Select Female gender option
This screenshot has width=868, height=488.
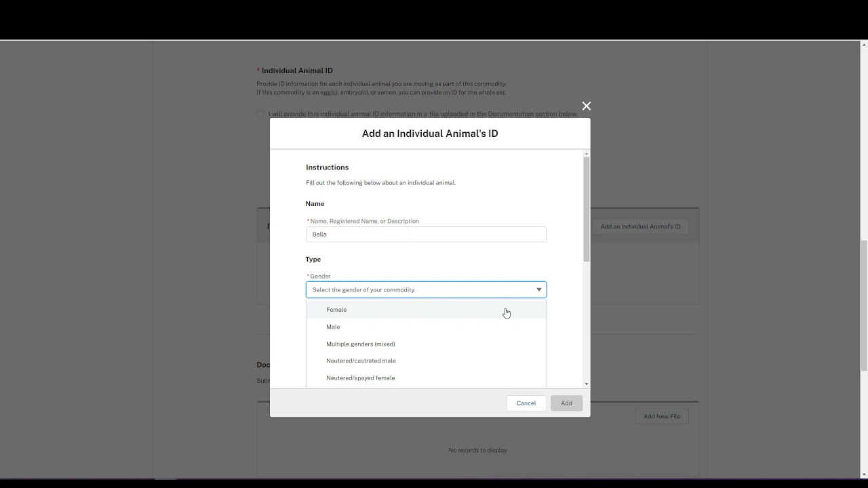click(426, 310)
